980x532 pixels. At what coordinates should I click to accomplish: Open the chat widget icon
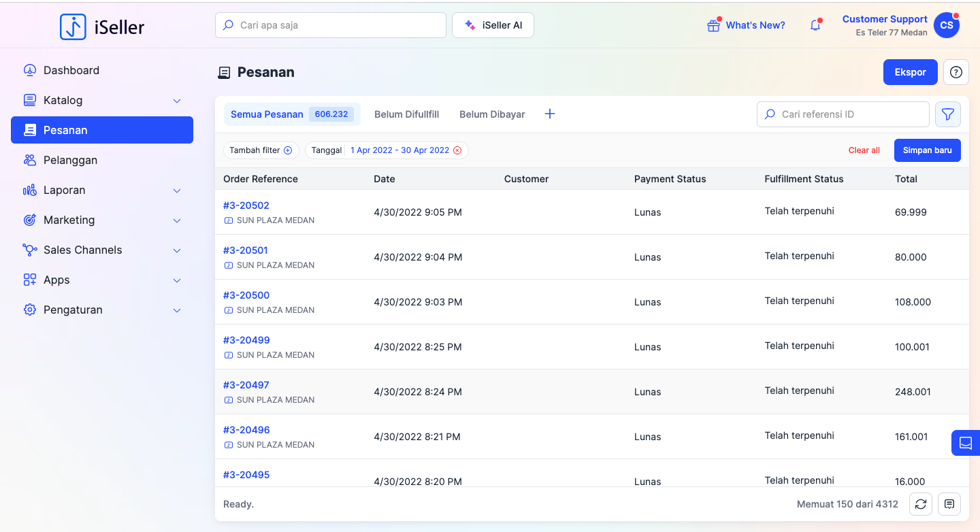(965, 443)
